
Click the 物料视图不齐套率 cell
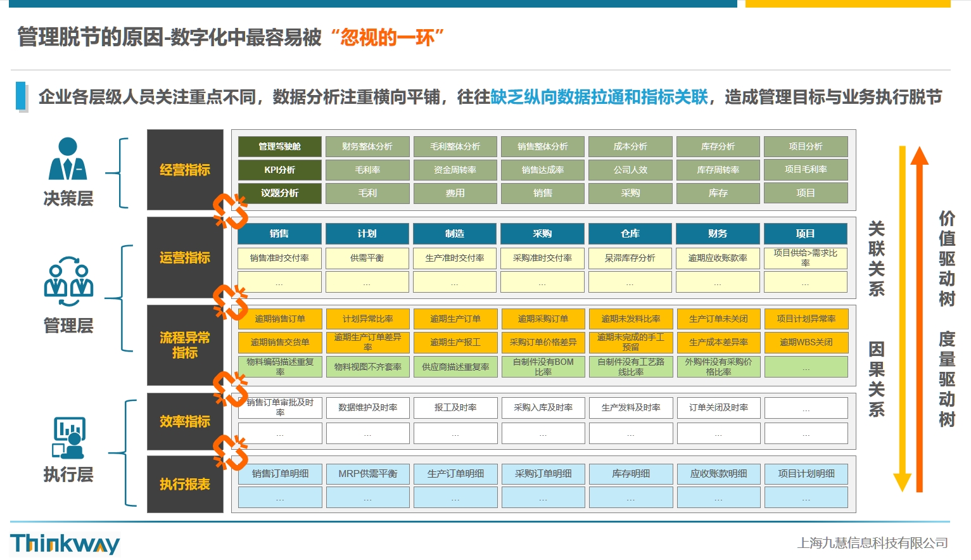[x=368, y=367]
